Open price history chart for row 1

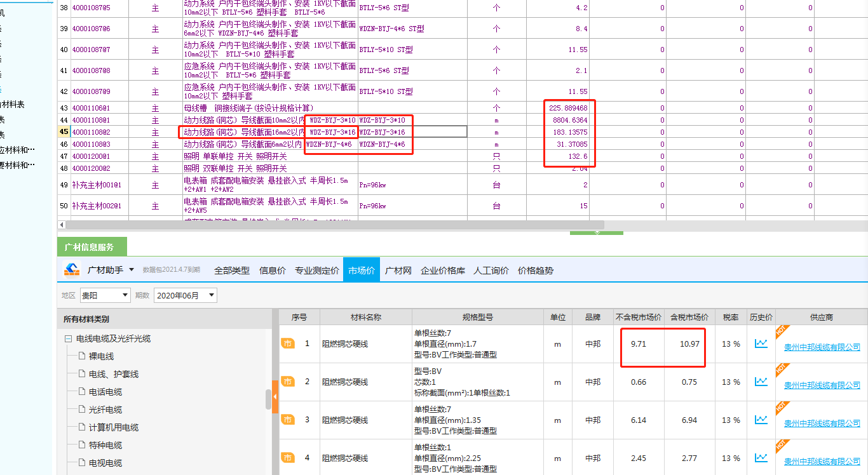point(761,344)
